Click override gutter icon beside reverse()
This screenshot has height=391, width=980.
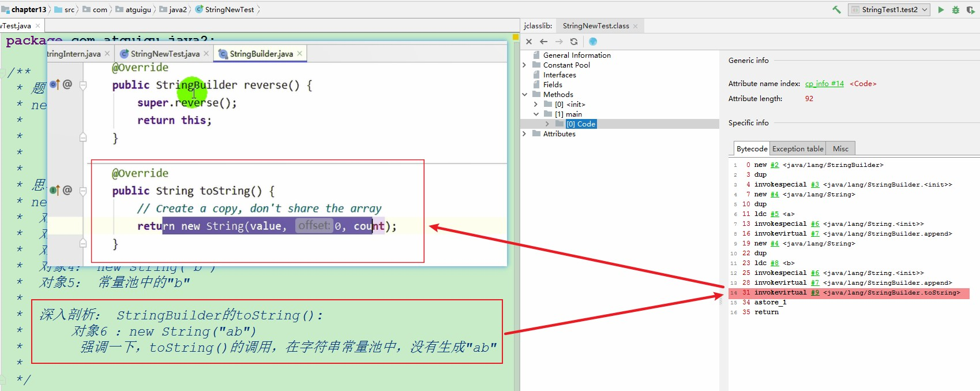[x=55, y=84]
